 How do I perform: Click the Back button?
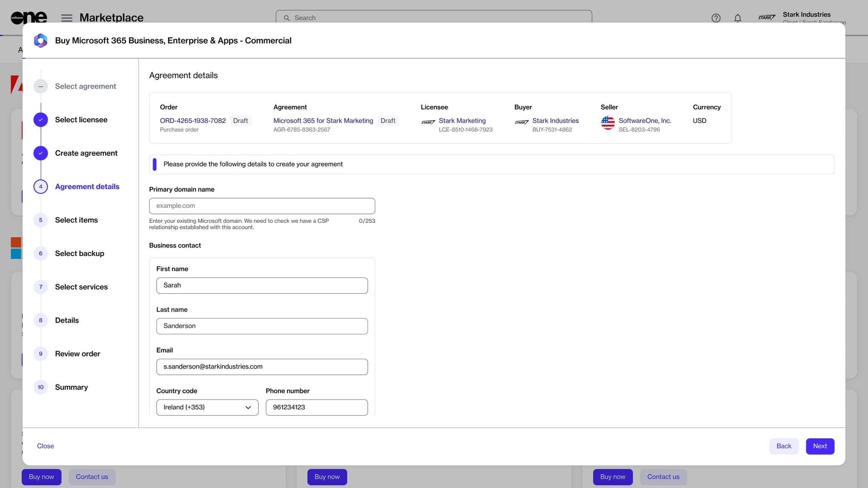pyautogui.click(x=784, y=446)
